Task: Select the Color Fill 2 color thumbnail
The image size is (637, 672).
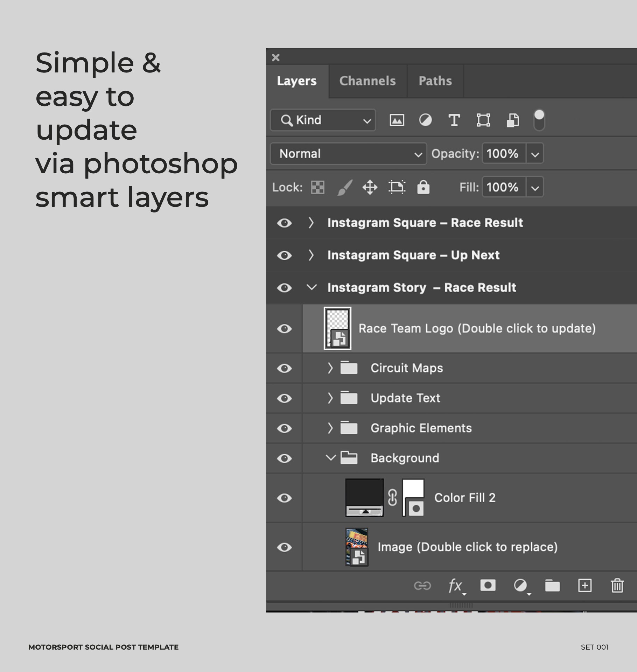Action: 364,498
